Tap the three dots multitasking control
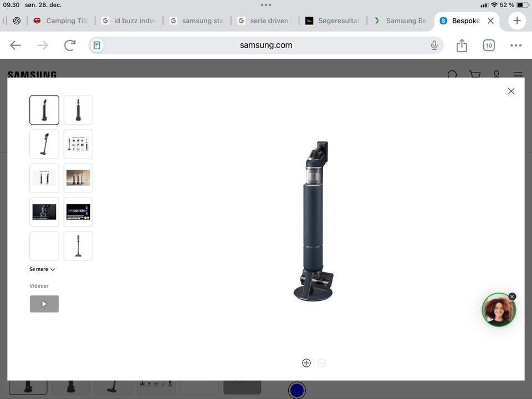The height and width of the screenshot is (399, 532). pos(265,5)
